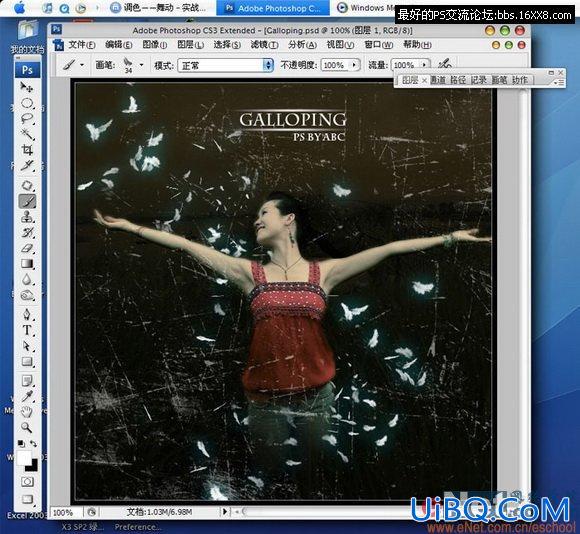
Task: Open the 选择(S) menu
Action: pyautogui.click(x=227, y=45)
